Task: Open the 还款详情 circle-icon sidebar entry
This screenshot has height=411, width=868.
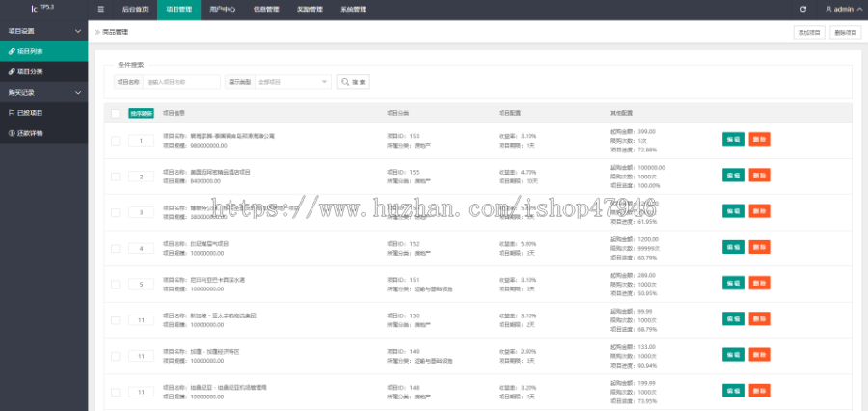Action: 43,133
